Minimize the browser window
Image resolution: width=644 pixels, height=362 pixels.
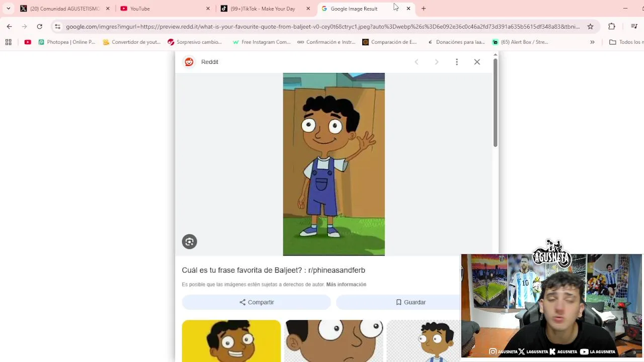click(625, 9)
